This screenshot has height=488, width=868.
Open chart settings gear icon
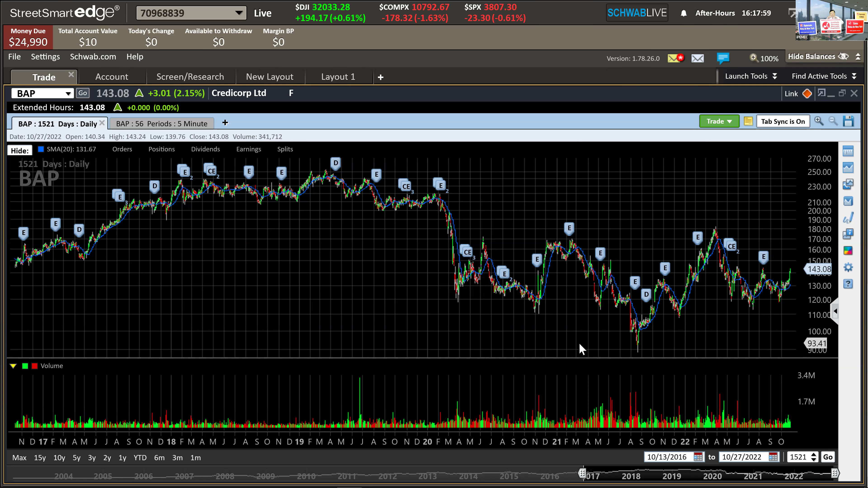coord(848,267)
